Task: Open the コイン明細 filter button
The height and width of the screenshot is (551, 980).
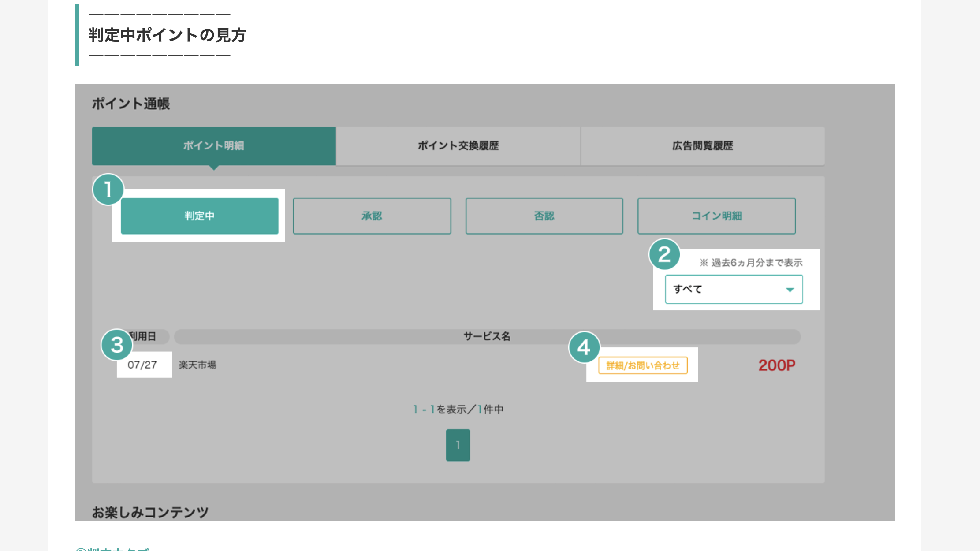Action: (716, 216)
